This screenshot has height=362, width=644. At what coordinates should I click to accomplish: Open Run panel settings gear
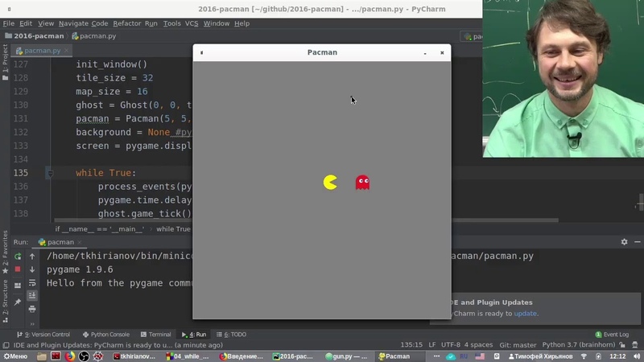tap(625, 242)
